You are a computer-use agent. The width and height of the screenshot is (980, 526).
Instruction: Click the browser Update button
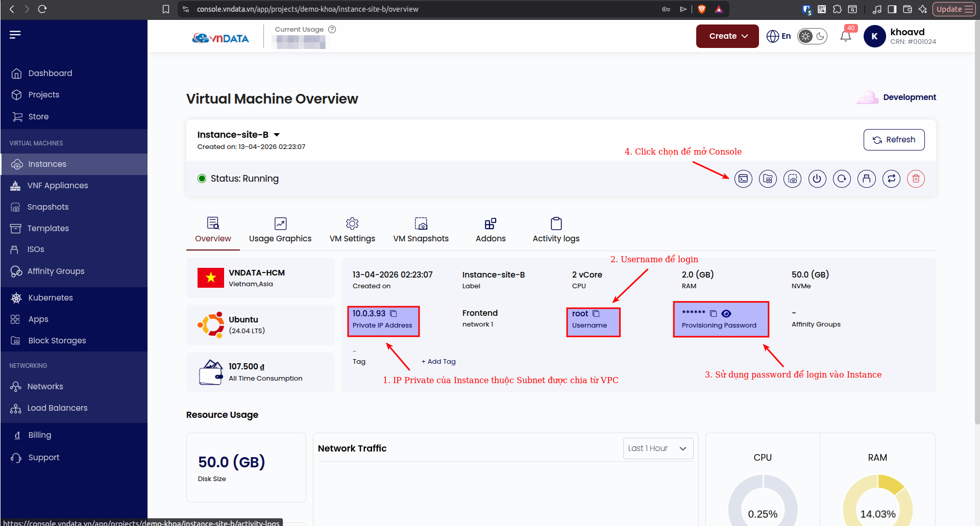click(954, 9)
